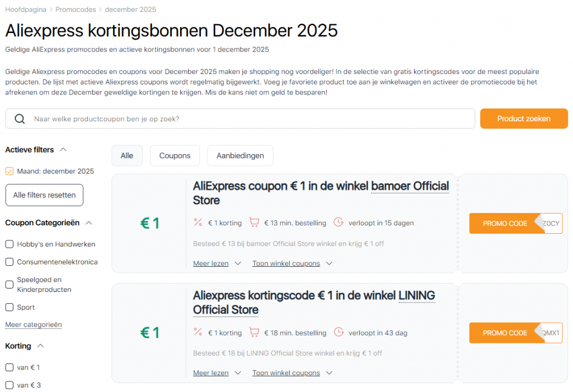Click the percentage icon on the bamoer coupon
573x392 pixels.
198,223
